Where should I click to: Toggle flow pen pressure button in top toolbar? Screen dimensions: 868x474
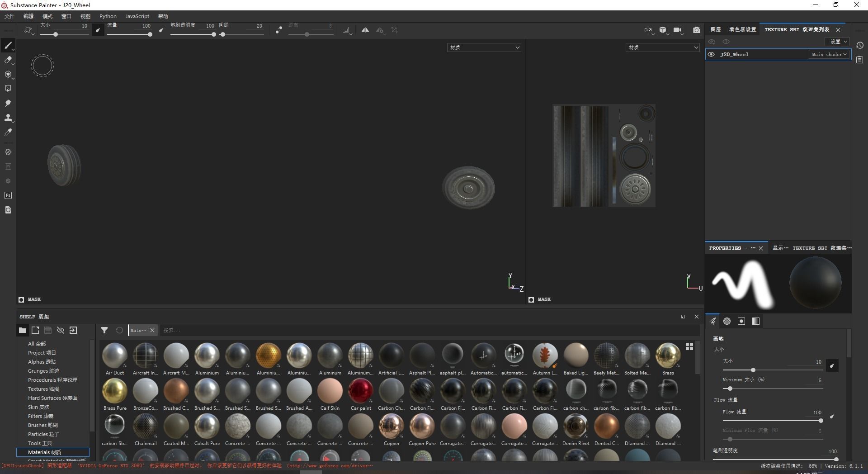tap(161, 30)
